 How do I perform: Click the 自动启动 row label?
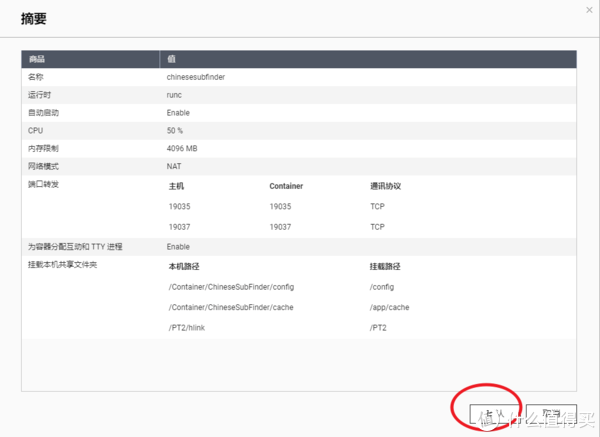click(x=43, y=113)
